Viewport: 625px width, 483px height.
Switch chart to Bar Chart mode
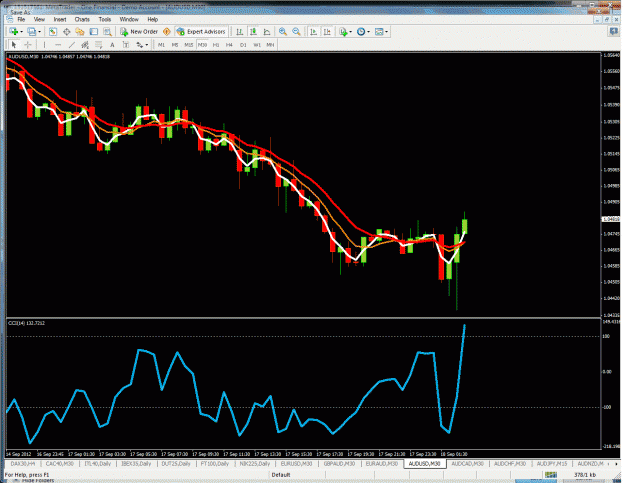tap(240, 32)
